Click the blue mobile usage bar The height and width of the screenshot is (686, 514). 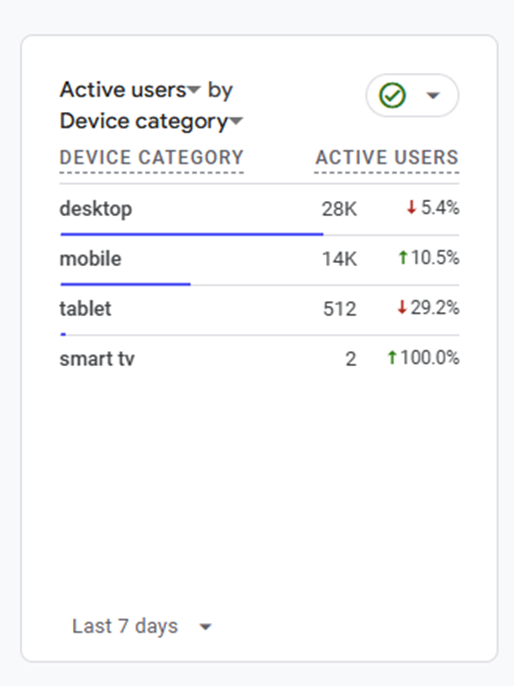[125, 284]
